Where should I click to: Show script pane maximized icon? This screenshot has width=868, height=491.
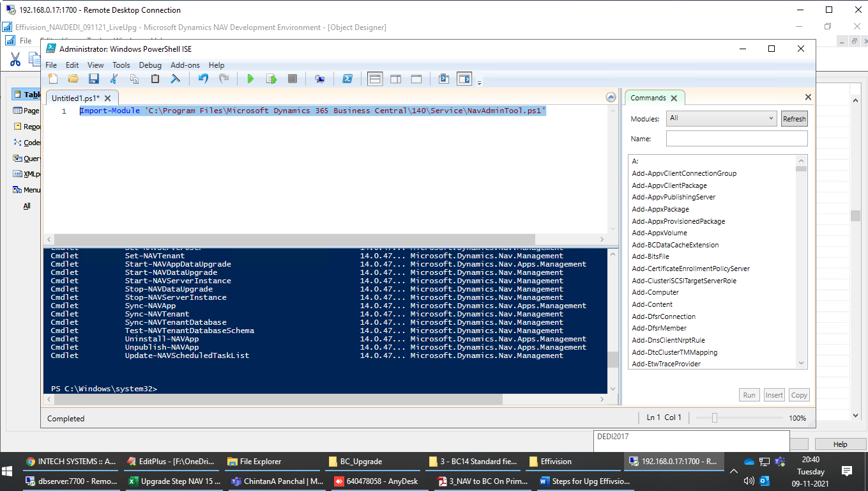click(416, 79)
